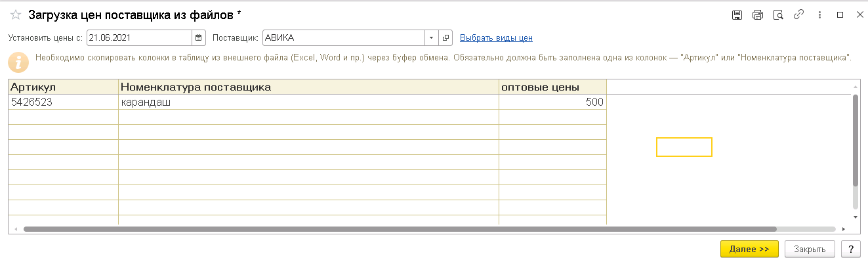Screen dimensions: 868x260
Task: Open calendar picker for the date field
Action: click(199, 37)
